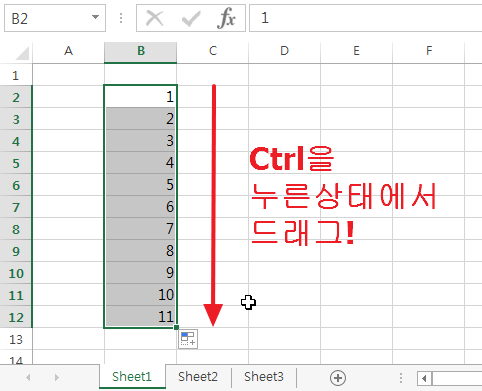Image resolution: width=482 pixels, height=391 pixels.
Task: Select column B header
Action: click(141, 51)
